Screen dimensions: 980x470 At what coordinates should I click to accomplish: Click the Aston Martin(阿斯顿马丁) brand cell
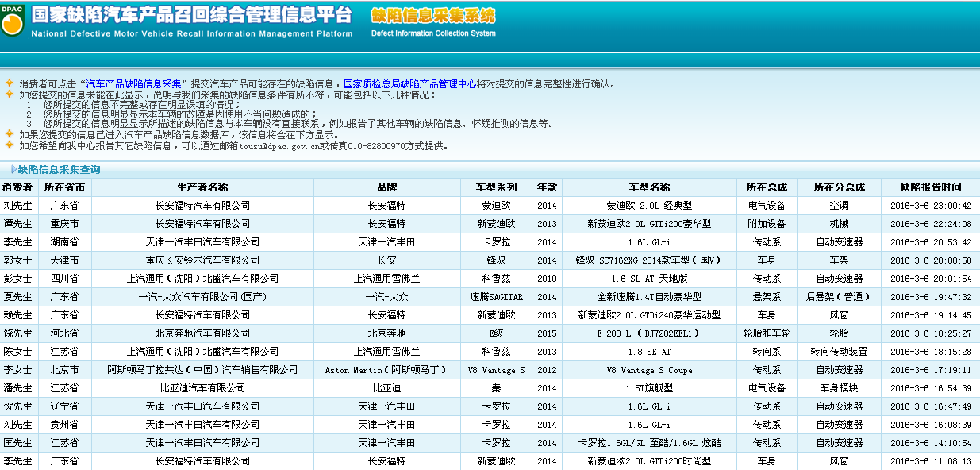pos(387,370)
